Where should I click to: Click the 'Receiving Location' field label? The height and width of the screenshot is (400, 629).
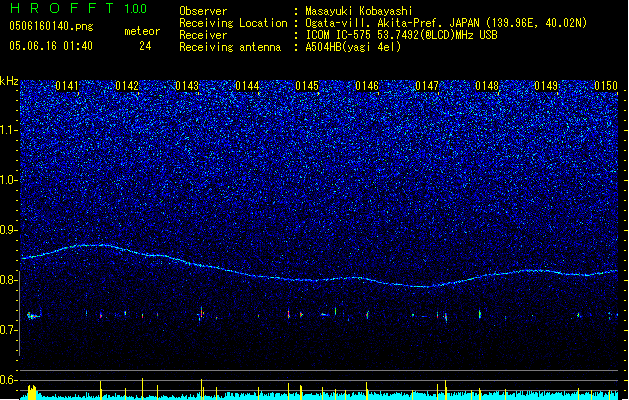233,23
